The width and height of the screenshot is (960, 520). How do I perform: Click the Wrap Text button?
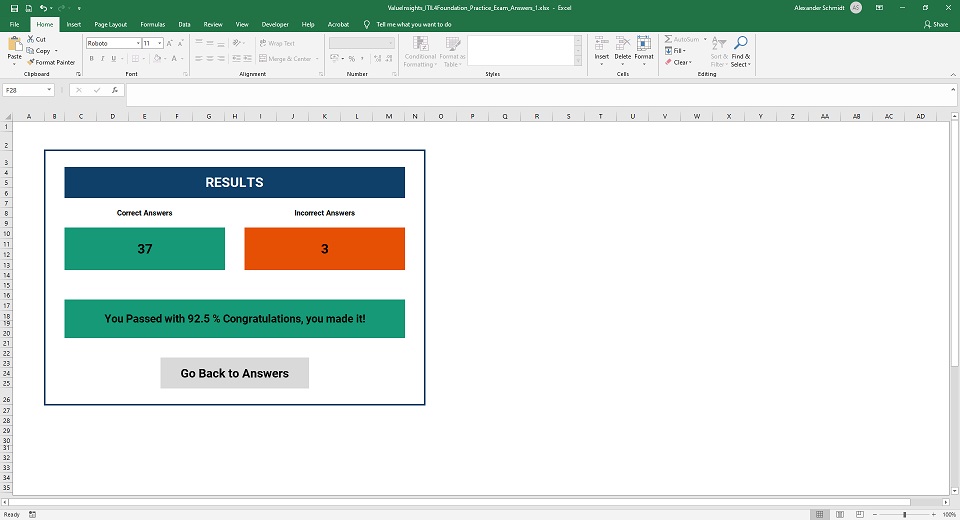pos(277,43)
